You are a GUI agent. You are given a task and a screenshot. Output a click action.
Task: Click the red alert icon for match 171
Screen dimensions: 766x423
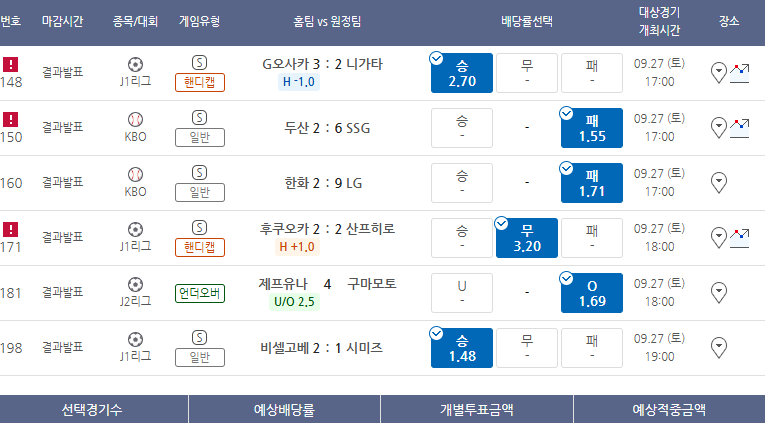click(x=11, y=230)
